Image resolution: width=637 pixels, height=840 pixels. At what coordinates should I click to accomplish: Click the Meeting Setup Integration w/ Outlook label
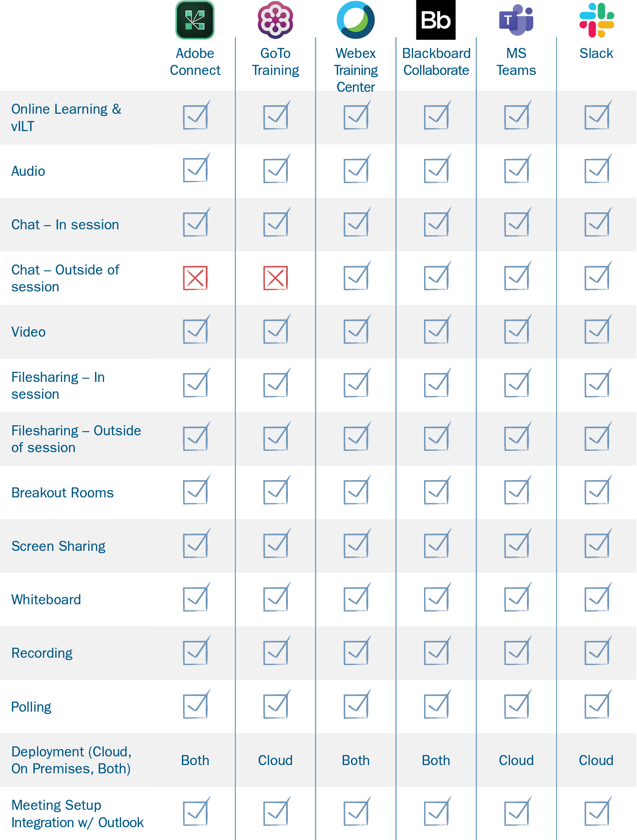pos(77,814)
